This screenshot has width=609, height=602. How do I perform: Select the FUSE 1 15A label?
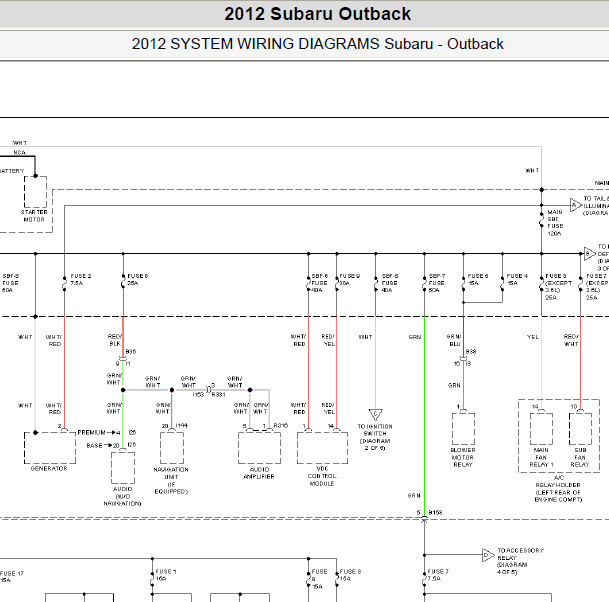166,575
